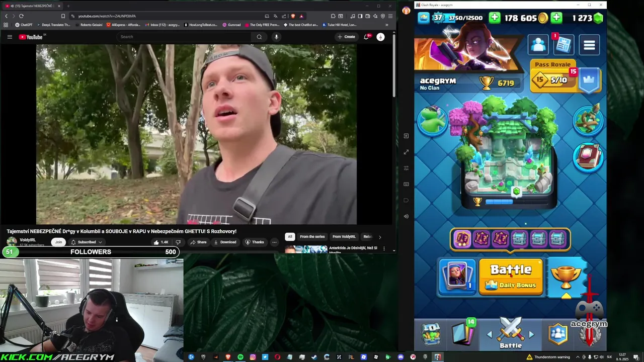The width and height of the screenshot is (644, 362).
Task: Click the right arrow beside Battle tab
Action: point(531,334)
